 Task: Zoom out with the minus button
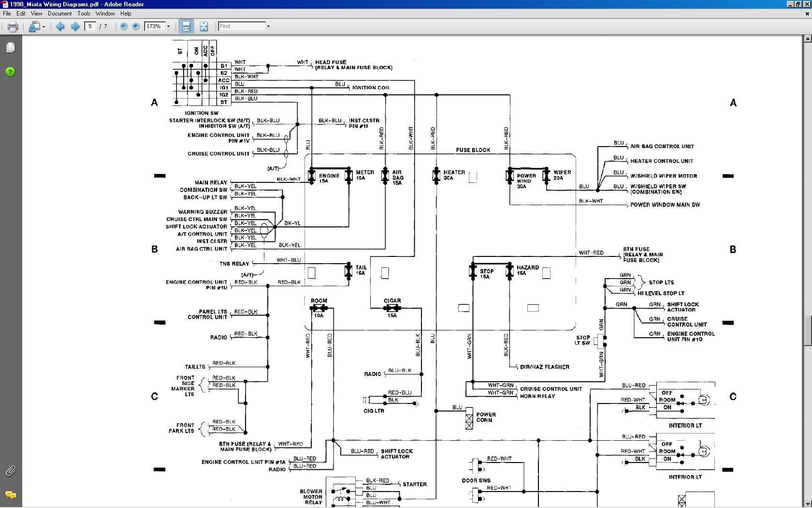[x=124, y=27]
